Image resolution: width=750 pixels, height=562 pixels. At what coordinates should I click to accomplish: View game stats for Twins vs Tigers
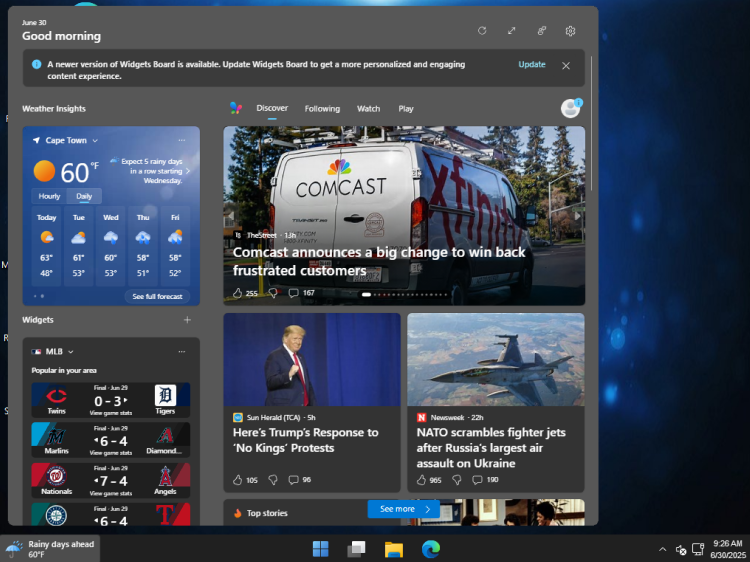110,413
